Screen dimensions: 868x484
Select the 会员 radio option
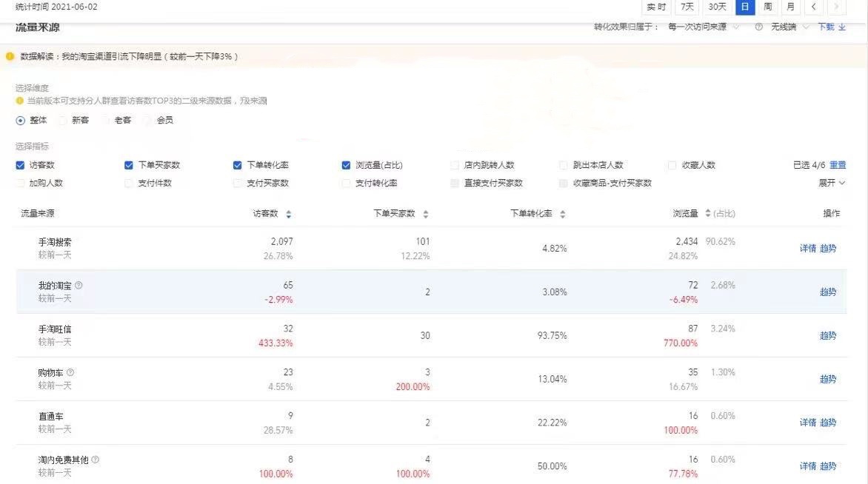147,121
